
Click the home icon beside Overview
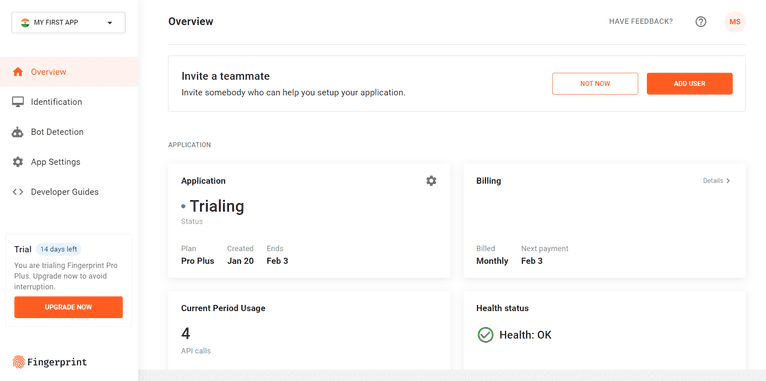[x=18, y=72]
